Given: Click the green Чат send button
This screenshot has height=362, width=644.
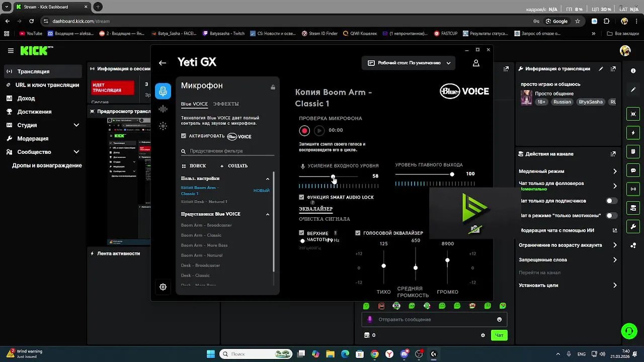Looking at the screenshot, I should (x=499, y=335).
